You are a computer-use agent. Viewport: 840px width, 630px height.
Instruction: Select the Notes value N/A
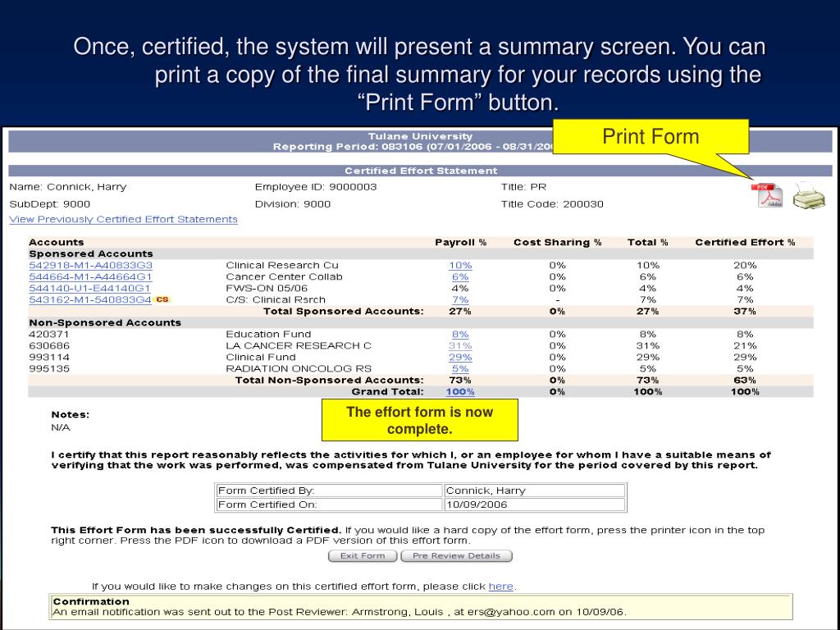pyautogui.click(x=61, y=427)
